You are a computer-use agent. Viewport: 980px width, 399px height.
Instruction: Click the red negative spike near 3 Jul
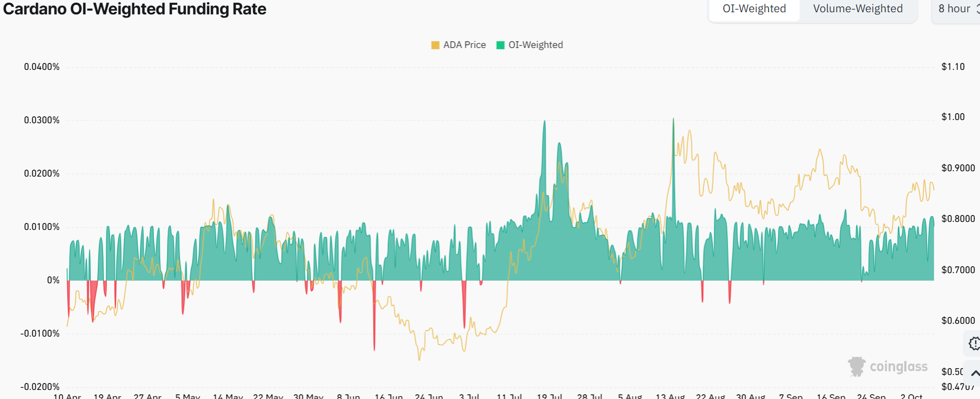[464, 325]
